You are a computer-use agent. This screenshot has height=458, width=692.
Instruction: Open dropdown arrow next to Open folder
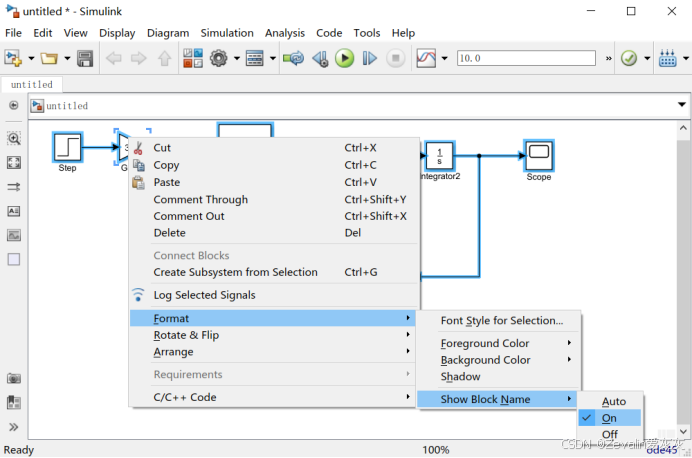pos(67,58)
